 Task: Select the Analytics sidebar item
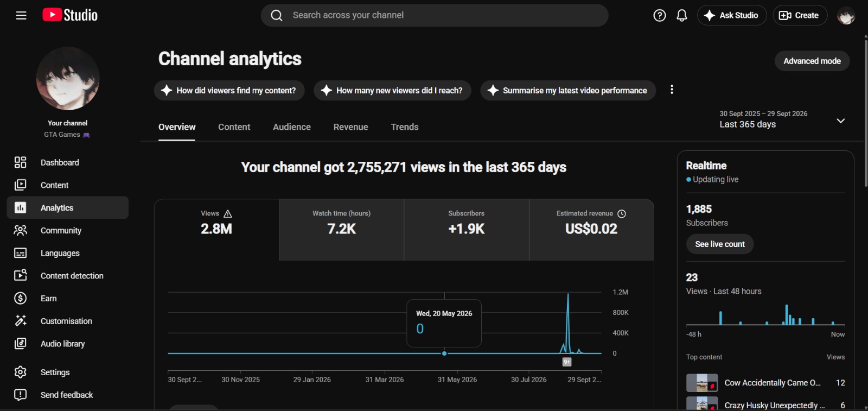[68, 207]
